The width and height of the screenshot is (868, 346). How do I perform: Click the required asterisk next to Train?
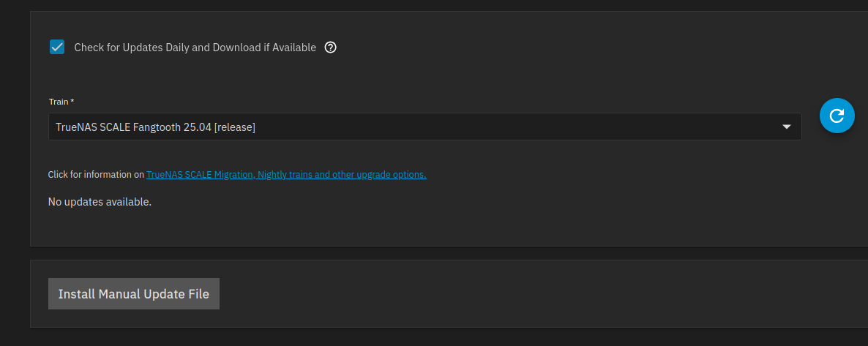click(72, 101)
